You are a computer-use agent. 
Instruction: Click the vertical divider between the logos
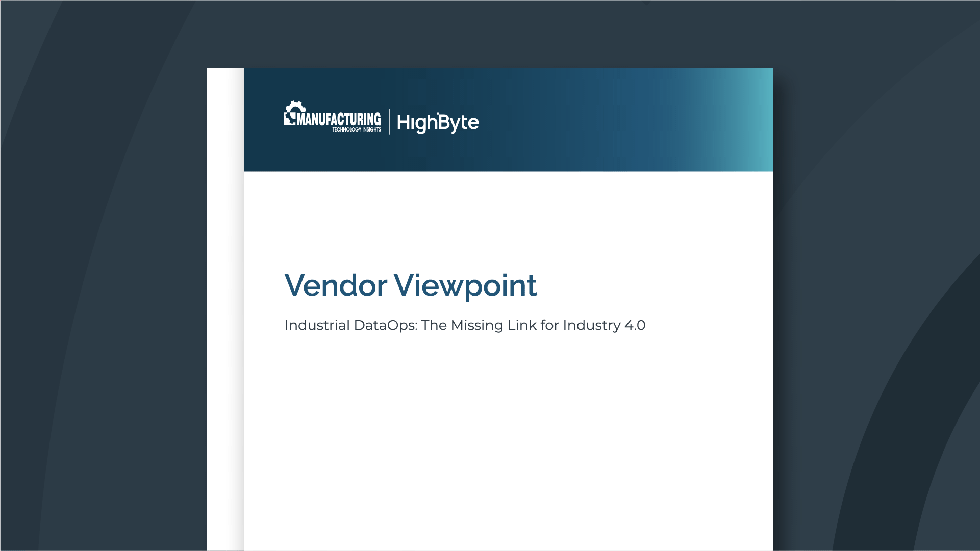coord(389,122)
